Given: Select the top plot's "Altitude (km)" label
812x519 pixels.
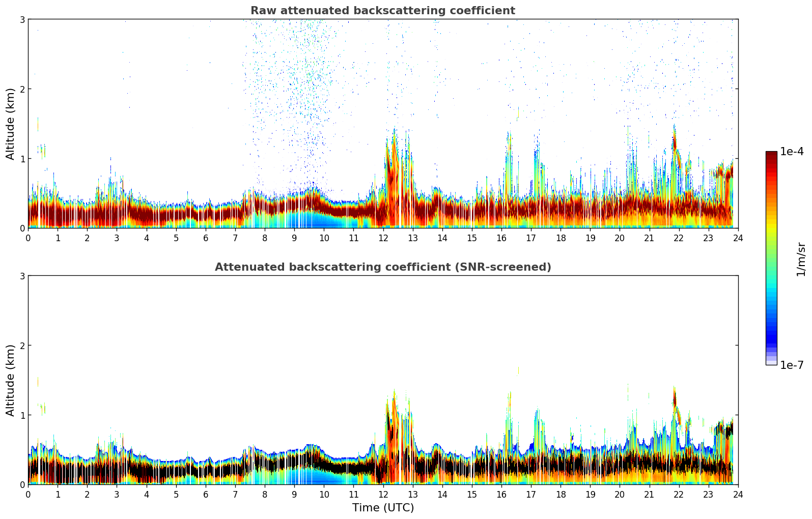Looking at the screenshot, I should pos(11,124).
